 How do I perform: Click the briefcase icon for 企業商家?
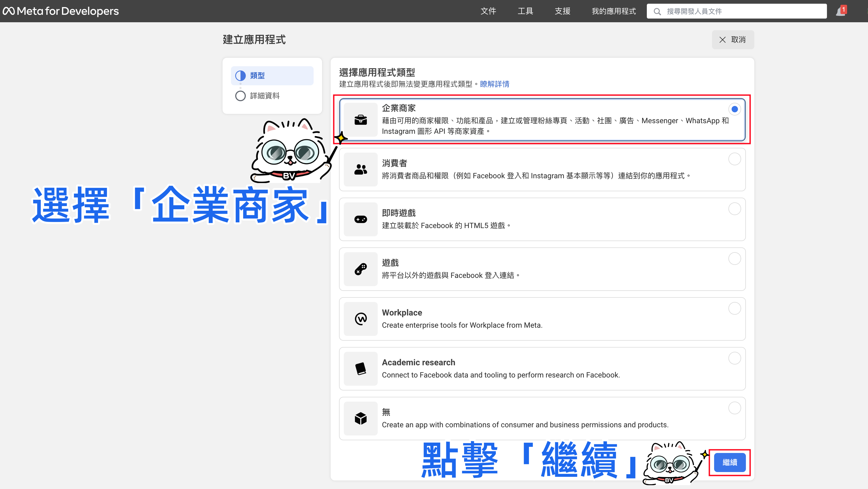pyautogui.click(x=360, y=120)
